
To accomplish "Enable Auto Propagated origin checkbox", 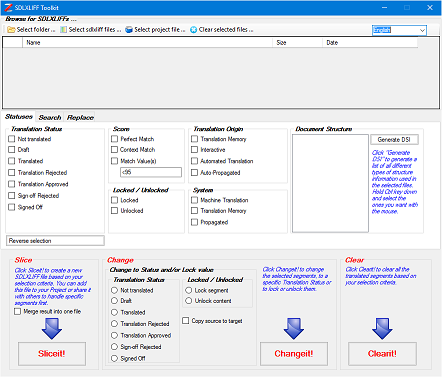I will 194,172.
